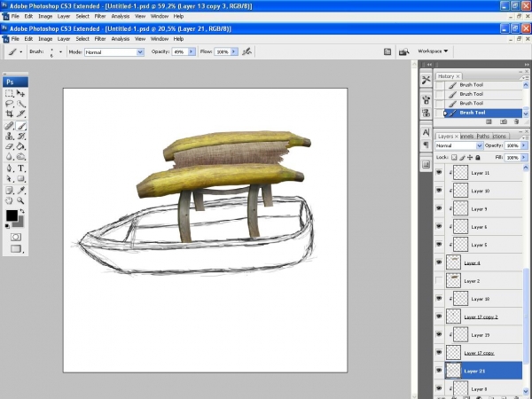Select the Blur tool
The width and height of the screenshot is (532, 399).
point(9,157)
